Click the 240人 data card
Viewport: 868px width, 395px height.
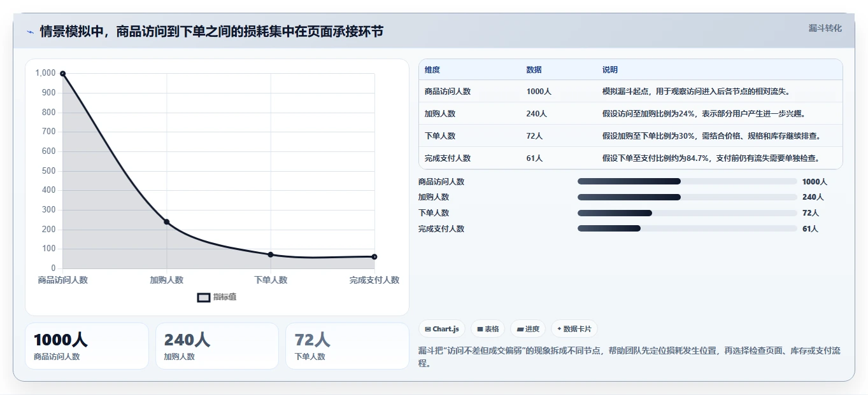(x=217, y=346)
